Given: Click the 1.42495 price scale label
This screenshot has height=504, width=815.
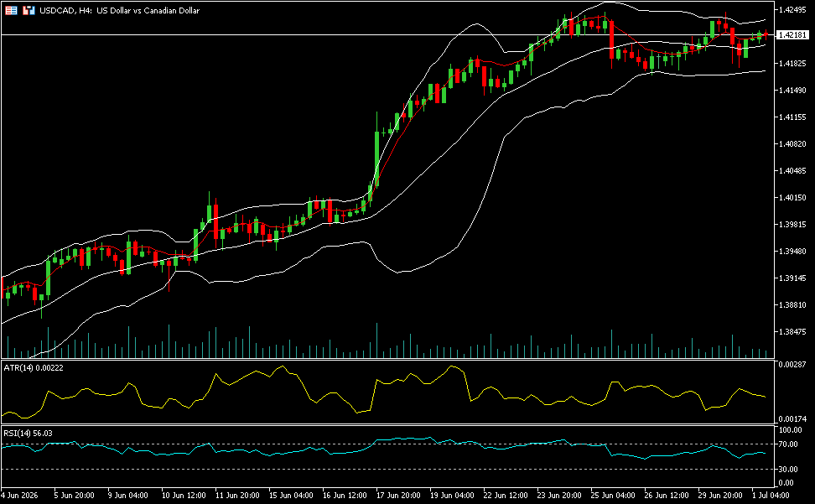Looking at the screenshot, I should pyautogui.click(x=792, y=10).
